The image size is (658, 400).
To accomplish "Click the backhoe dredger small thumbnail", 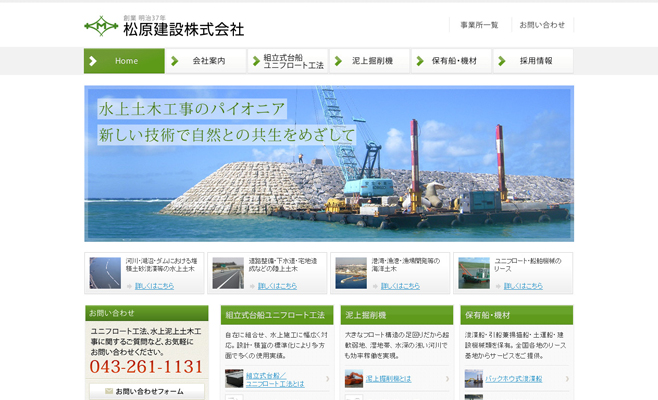I will (x=474, y=379).
